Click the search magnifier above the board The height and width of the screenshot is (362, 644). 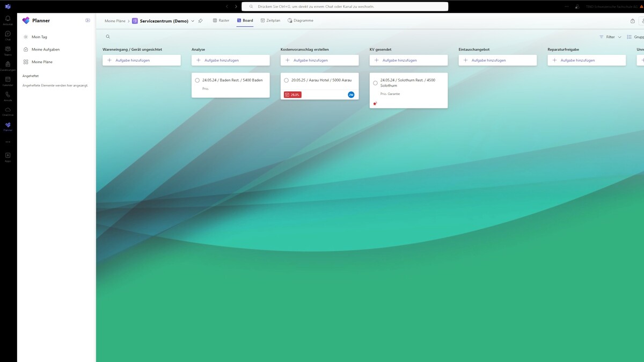point(108,37)
